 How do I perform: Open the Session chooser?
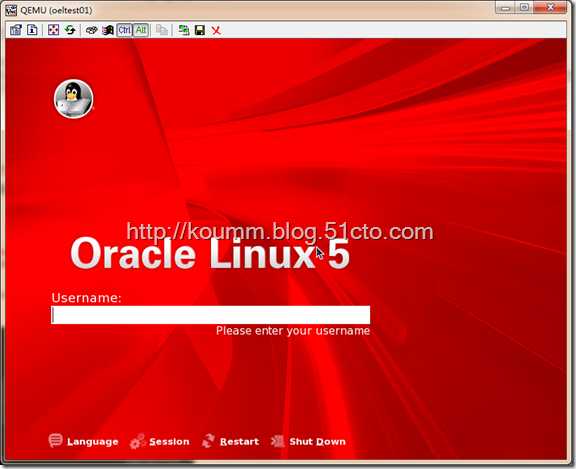pos(160,441)
